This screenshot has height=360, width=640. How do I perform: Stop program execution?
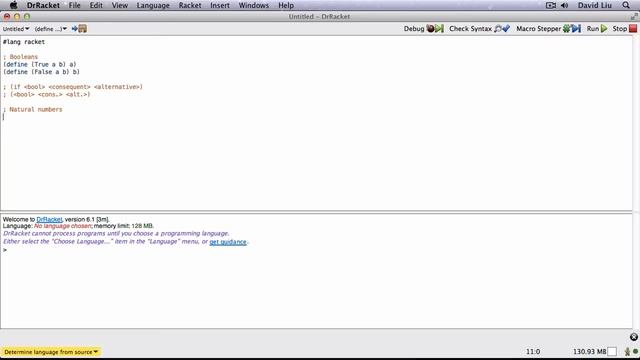(624, 29)
